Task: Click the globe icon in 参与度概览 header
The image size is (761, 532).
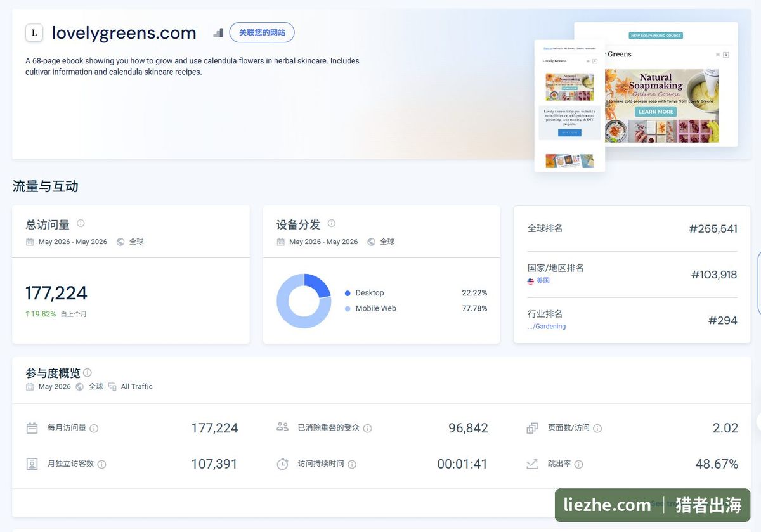Action: [x=80, y=387]
